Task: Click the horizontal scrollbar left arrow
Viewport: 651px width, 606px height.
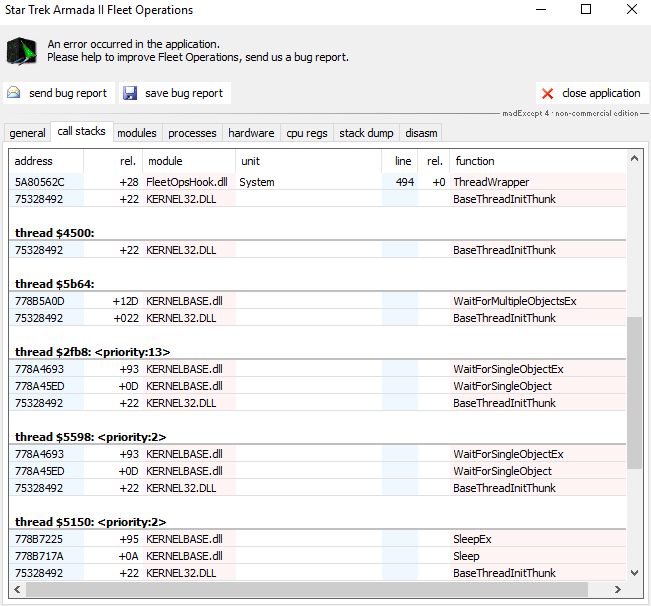Action: click(17, 589)
